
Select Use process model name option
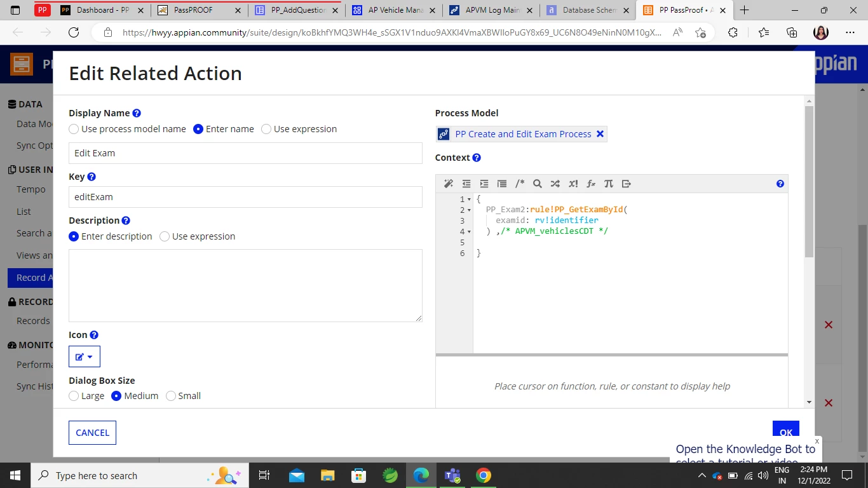point(74,129)
